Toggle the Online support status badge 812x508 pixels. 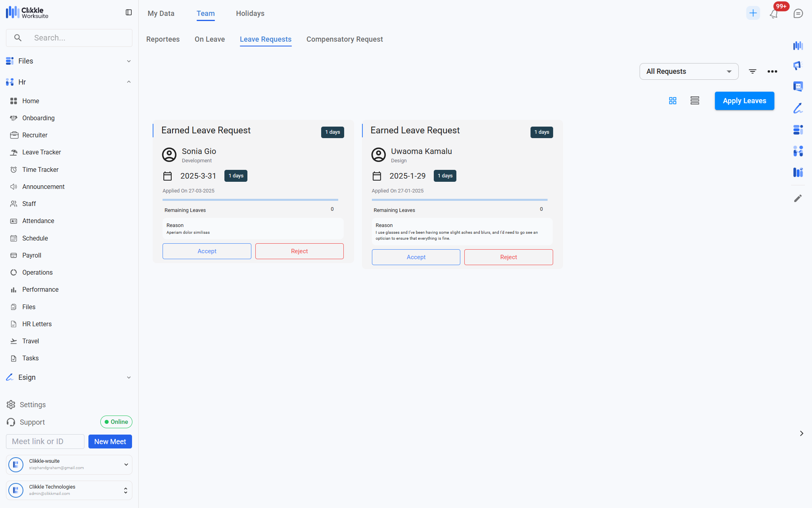pos(116,422)
